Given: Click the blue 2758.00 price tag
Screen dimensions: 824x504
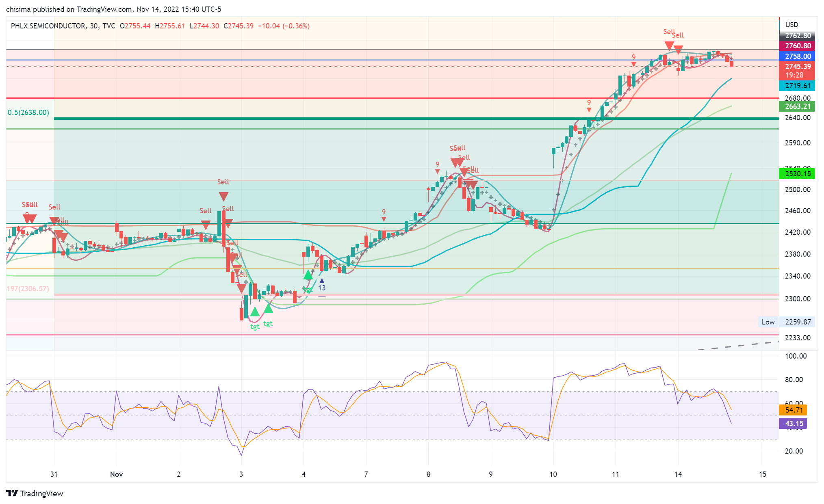Looking at the screenshot, I should pos(798,56).
